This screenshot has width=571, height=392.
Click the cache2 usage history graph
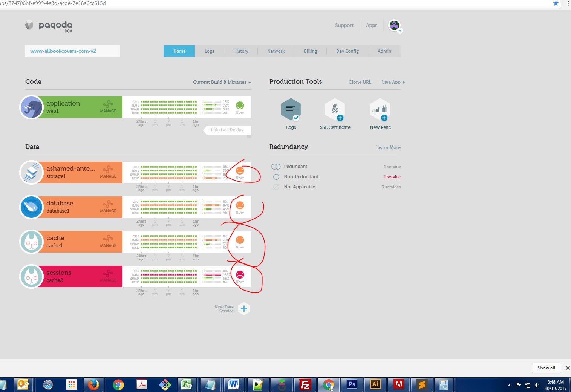point(169,277)
